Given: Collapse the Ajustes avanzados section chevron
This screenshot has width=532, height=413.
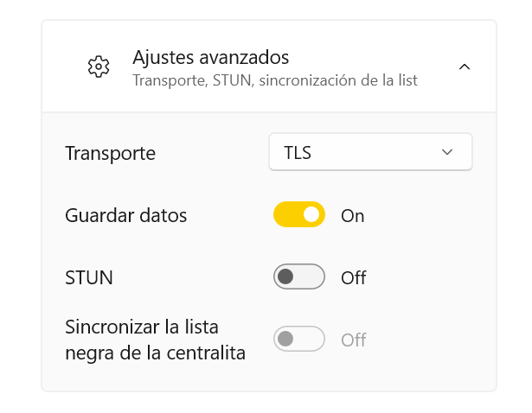Looking at the screenshot, I should tap(465, 67).
